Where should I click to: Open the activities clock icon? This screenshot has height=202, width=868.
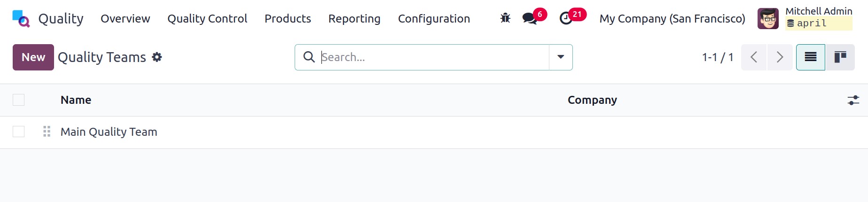coord(566,18)
